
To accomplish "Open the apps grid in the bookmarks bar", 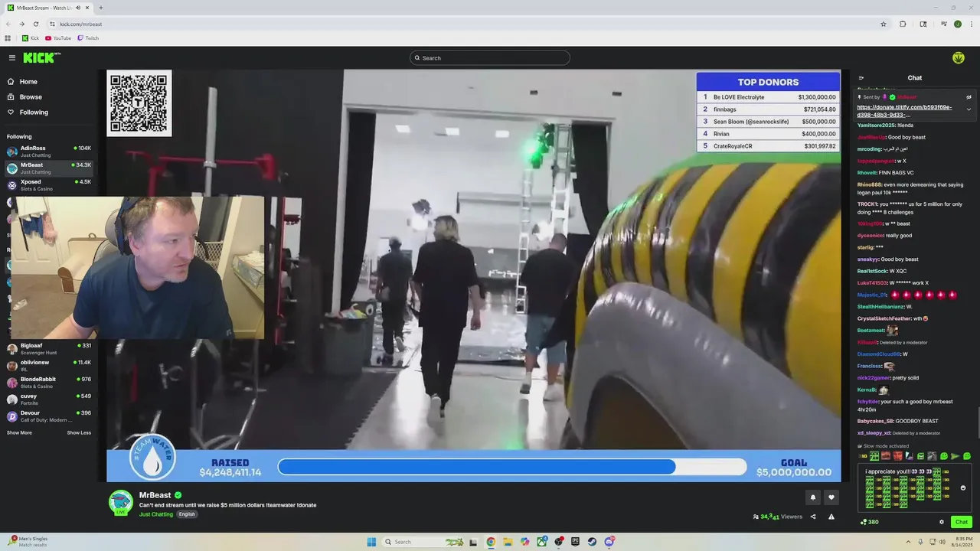I will click(8, 38).
